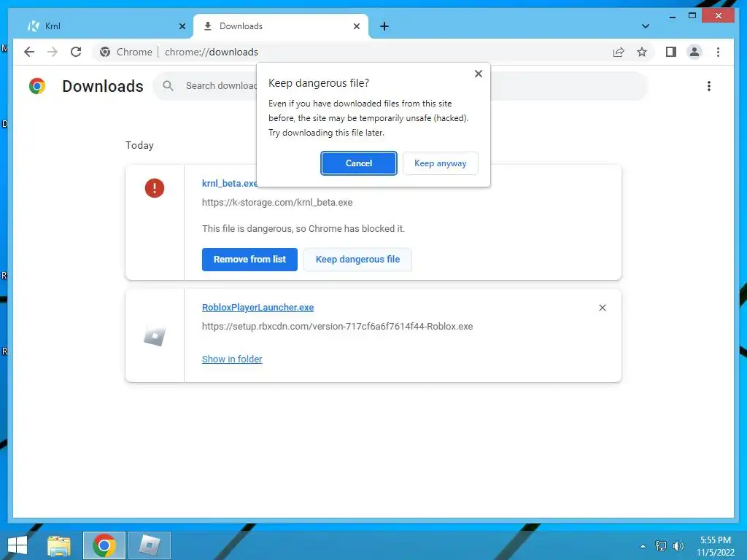The image size is (747, 560).
Task: Open the RobloxPlayerLauncher.exe link
Action: [258, 308]
